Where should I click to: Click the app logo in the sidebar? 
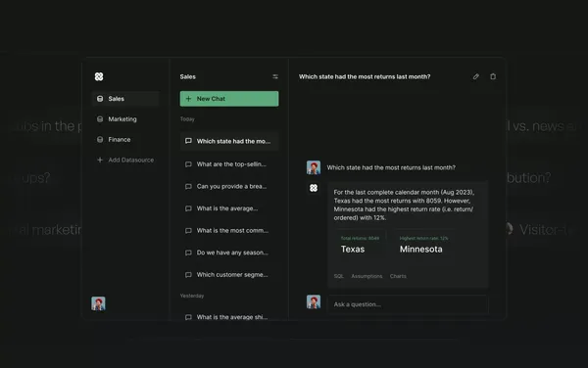coord(99,76)
